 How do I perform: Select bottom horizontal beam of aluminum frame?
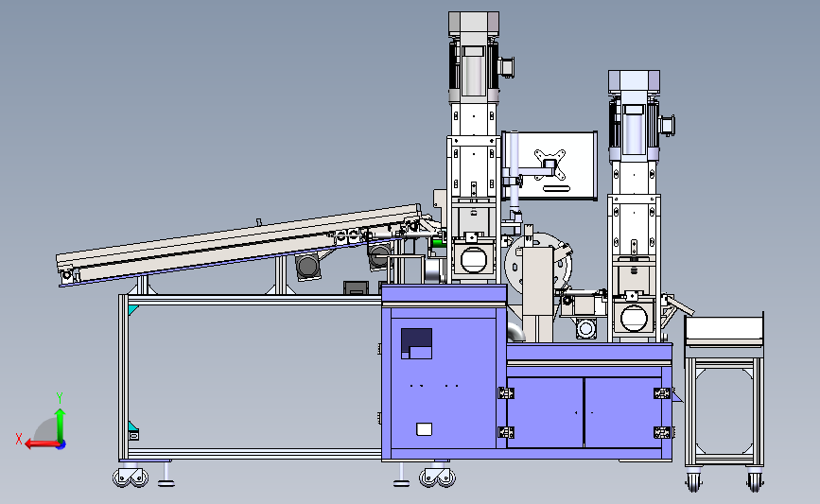click(x=255, y=454)
